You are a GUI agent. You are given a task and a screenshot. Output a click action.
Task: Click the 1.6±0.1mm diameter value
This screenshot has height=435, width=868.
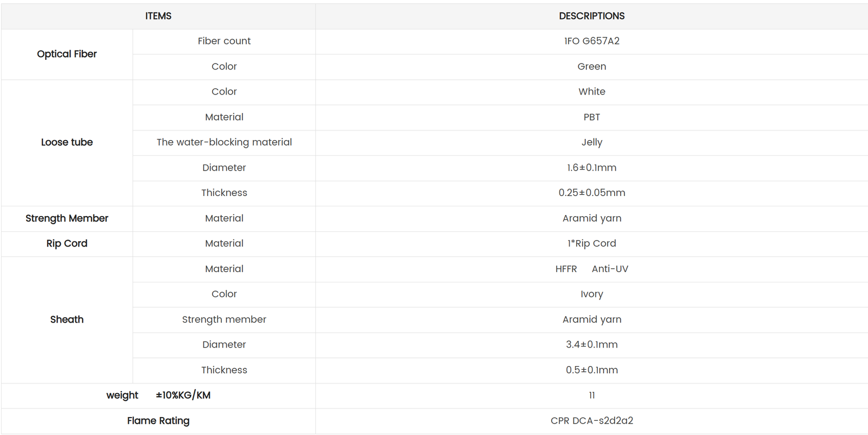coord(591,168)
